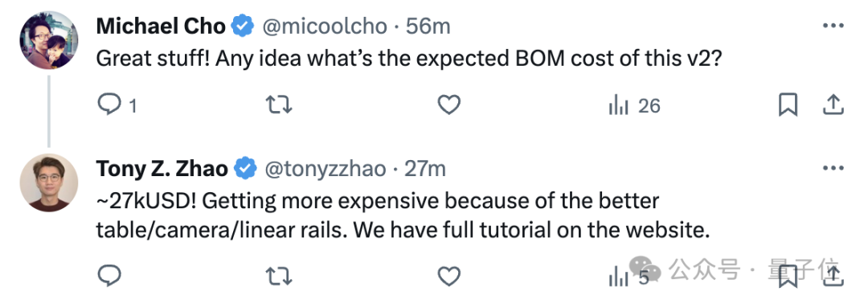Open Michael Cho's profile picture
This screenshot has width=868, height=304.
[x=49, y=40]
